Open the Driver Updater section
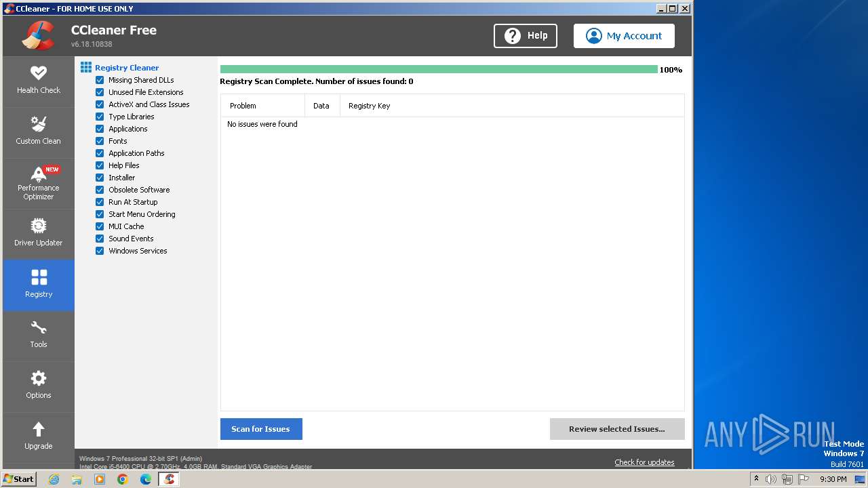This screenshot has height=488, width=868. click(39, 235)
